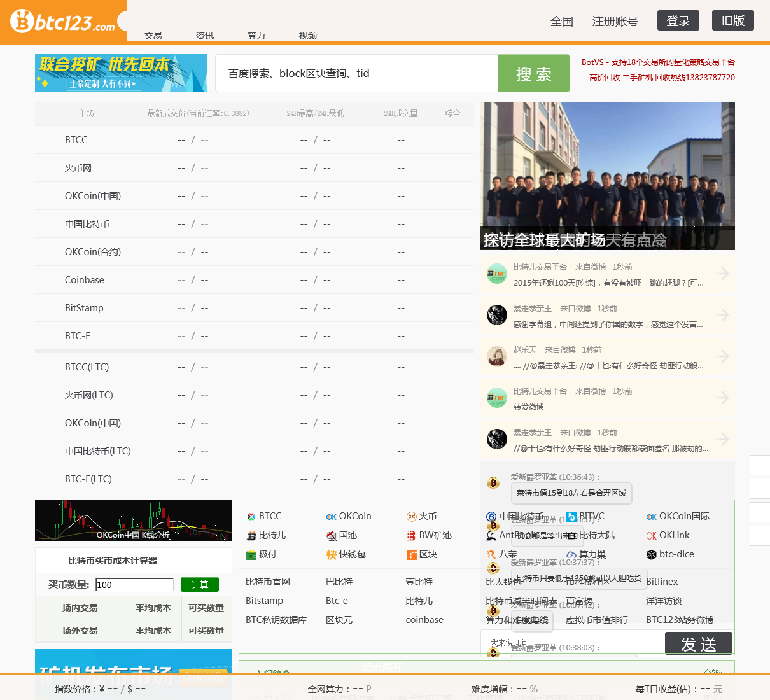Click bitcoin avatar beside 莱特市值15到18 chat message
The image size is (770, 700).
click(x=493, y=483)
